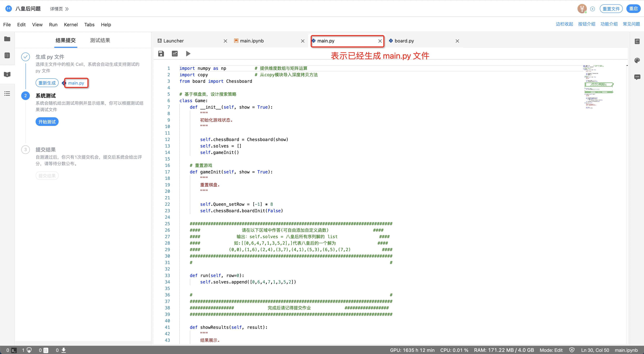644x354 pixels.
Task: Open the book guide icon in left sidebar
Action: [x=7, y=74]
